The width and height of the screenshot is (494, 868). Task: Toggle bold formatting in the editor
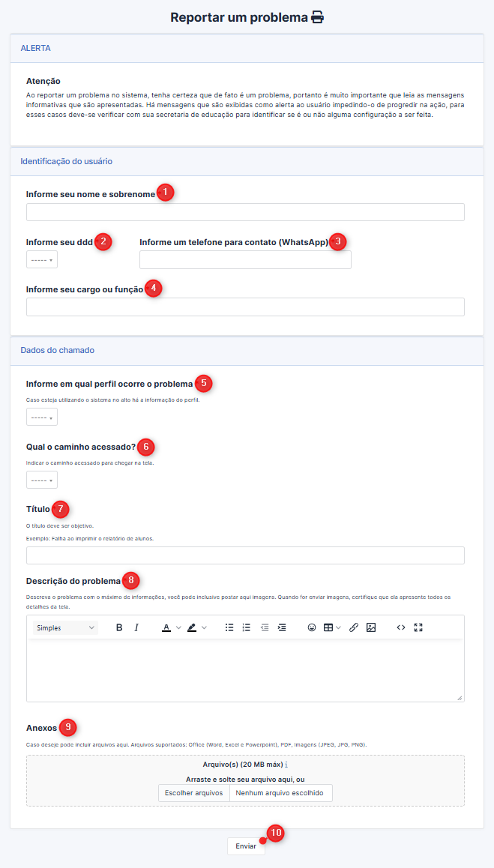coord(119,627)
